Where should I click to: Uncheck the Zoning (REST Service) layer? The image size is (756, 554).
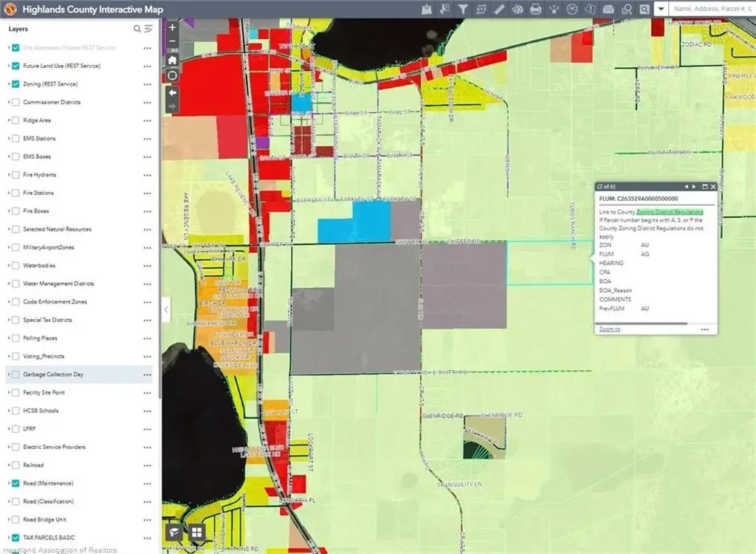click(x=16, y=84)
